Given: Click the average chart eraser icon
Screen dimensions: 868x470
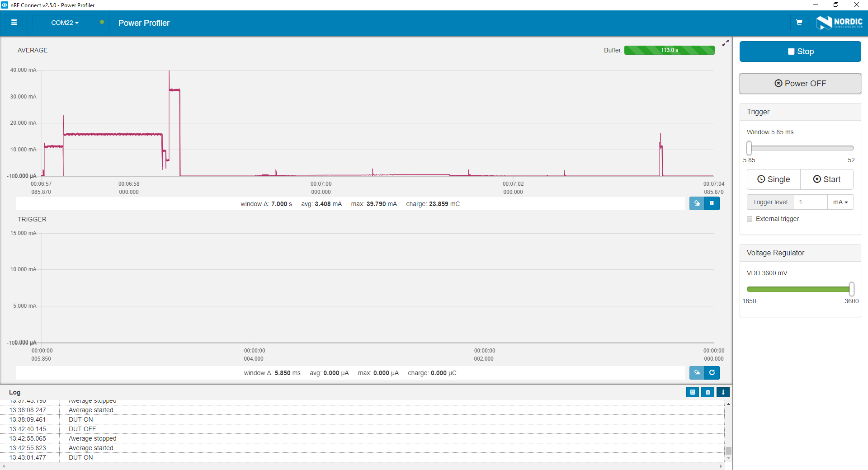Looking at the screenshot, I should pos(697,203).
